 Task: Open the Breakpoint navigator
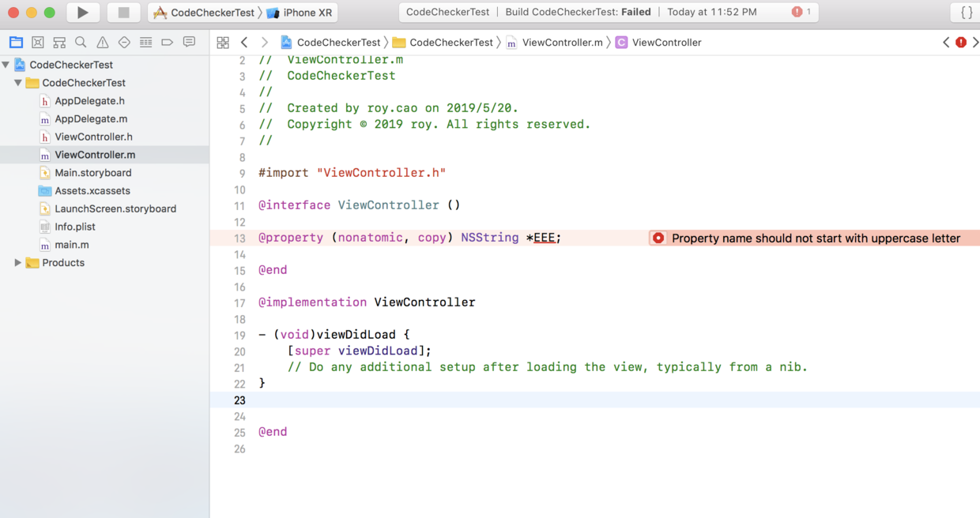166,42
